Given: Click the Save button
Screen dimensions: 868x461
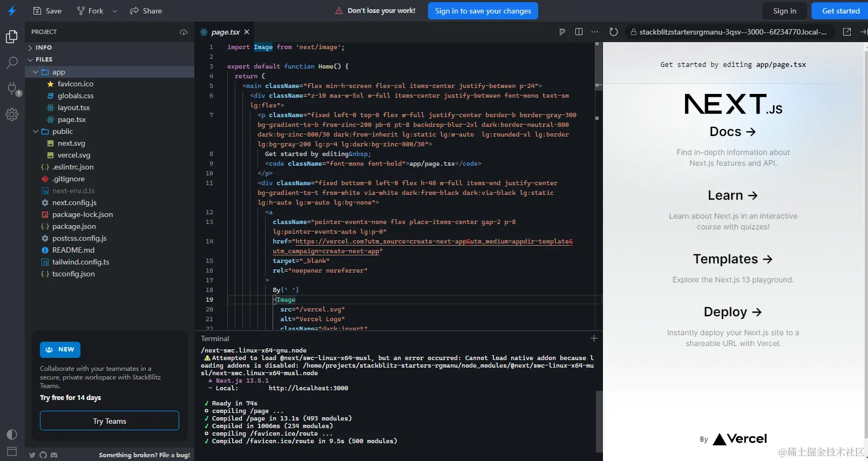Looking at the screenshot, I should pyautogui.click(x=48, y=11).
